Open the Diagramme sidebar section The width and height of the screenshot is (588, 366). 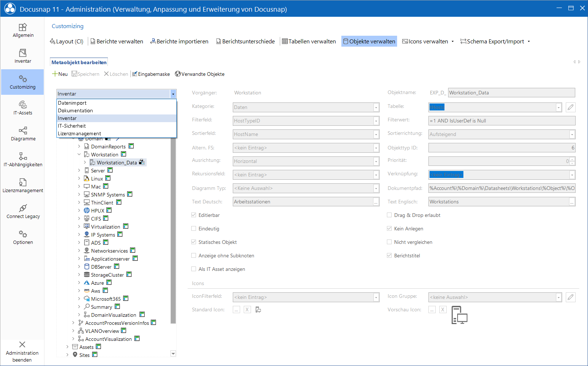[x=23, y=134]
